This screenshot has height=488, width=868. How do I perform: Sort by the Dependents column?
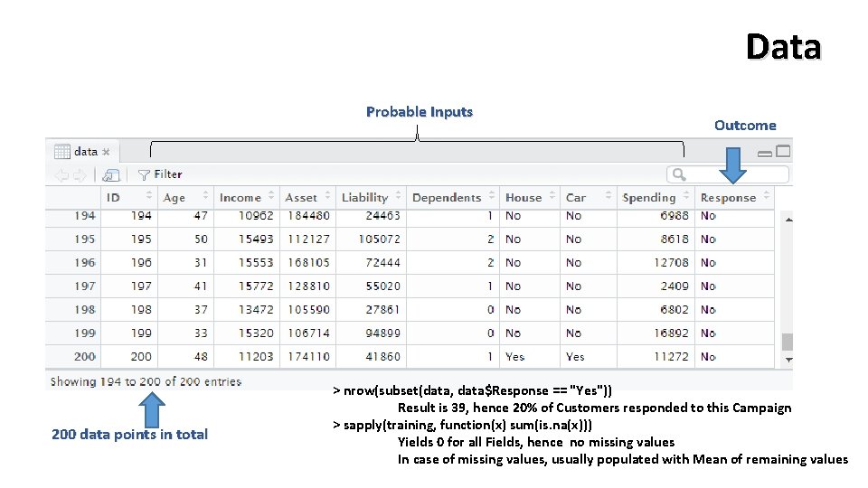[453, 198]
